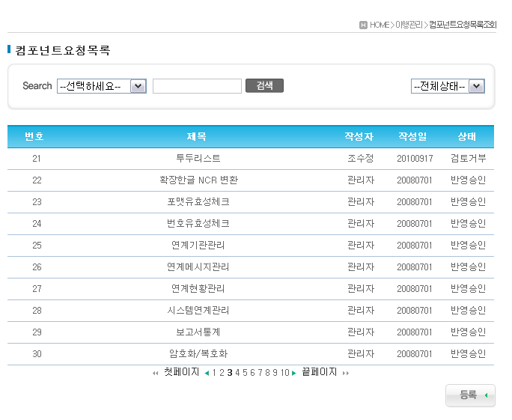Click the HOME icon in breadcrumb
Viewport: 512px width, 420px height.
point(363,25)
